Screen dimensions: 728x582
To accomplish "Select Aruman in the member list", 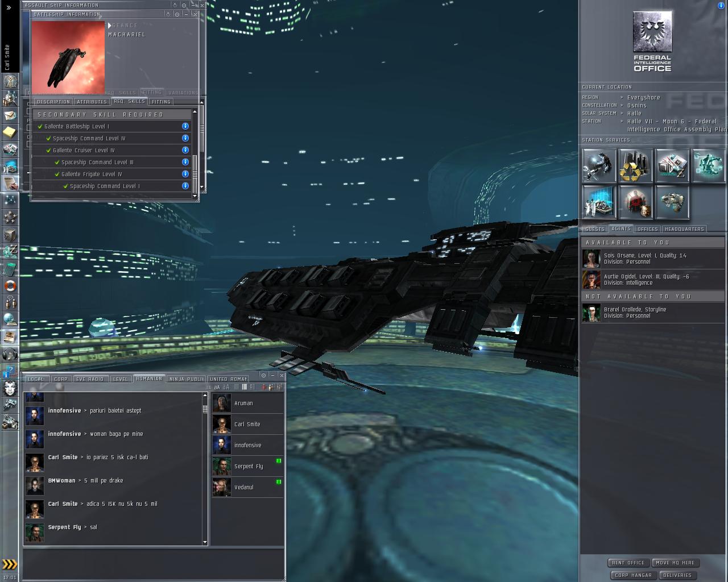I will [x=247, y=403].
